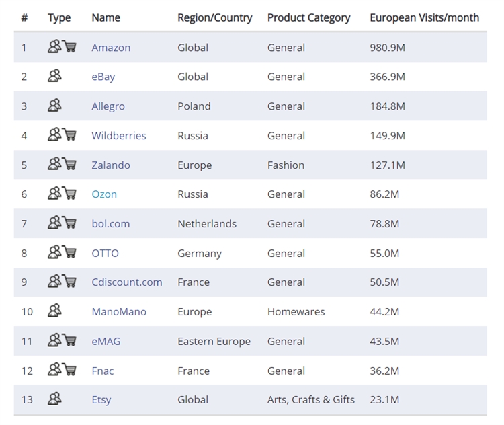Click the Product Category column header
This screenshot has width=504, height=425.
pyautogui.click(x=308, y=17)
